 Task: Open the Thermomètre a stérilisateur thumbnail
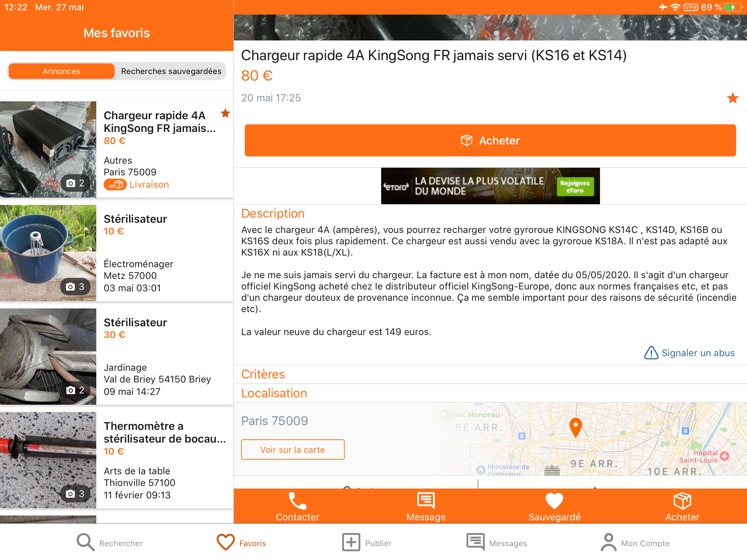pyautogui.click(x=48, y=460)
